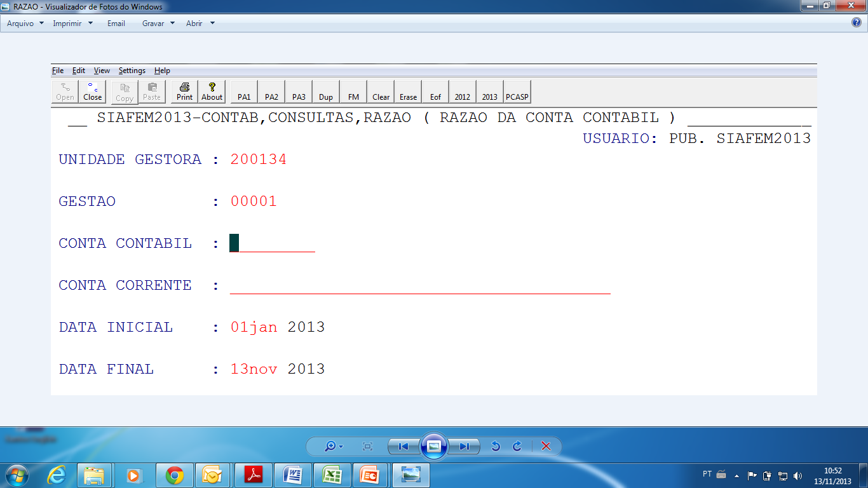Click the Eof toolbar button
This screenshot has height=488, width=868.
(435, 91)
